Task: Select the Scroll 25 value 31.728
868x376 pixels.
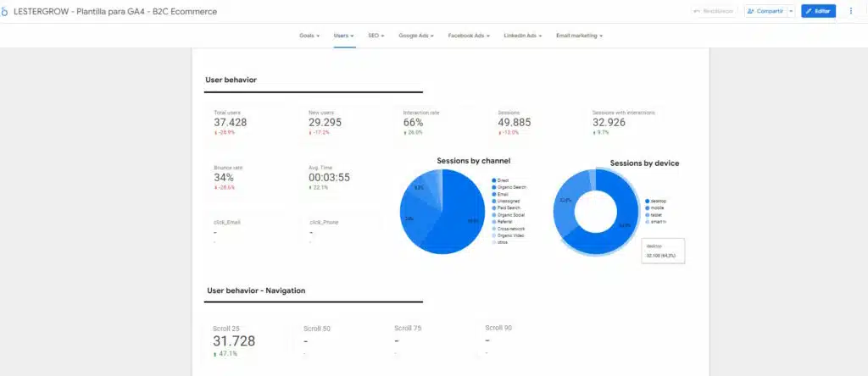Action: 234,341
